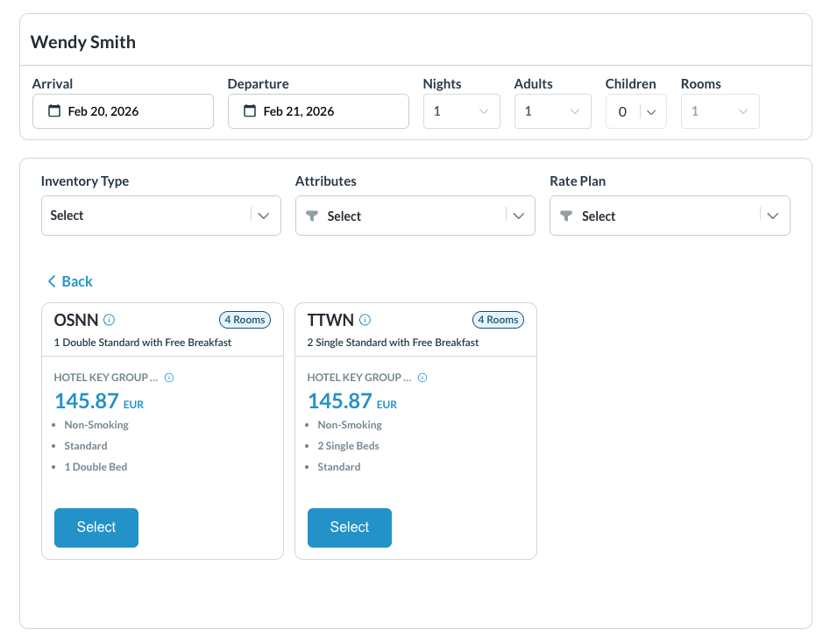Click the calendar icon in Departure field
Image resolution: width=830 pixels, height=644 pixels.
[250, 111]
